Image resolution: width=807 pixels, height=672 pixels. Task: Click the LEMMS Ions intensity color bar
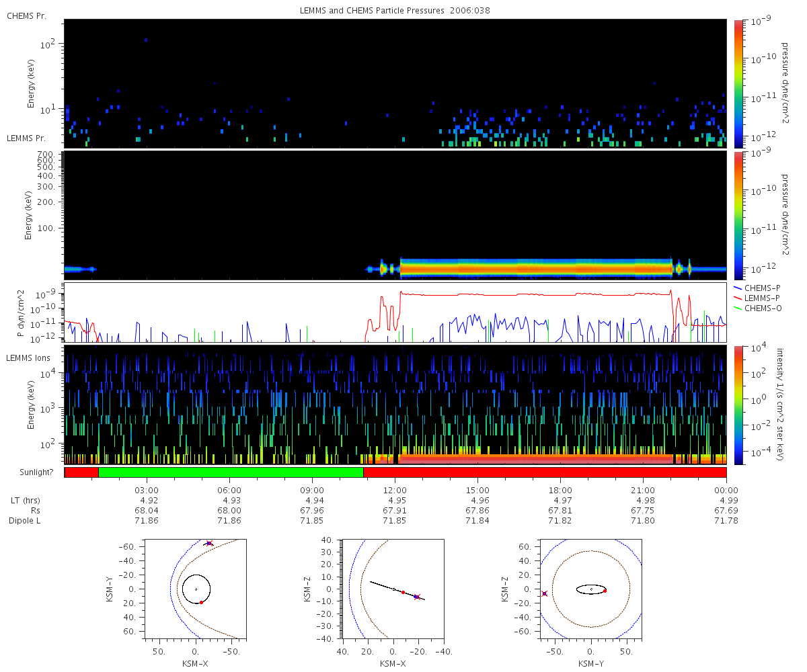(x=738, y=405)
